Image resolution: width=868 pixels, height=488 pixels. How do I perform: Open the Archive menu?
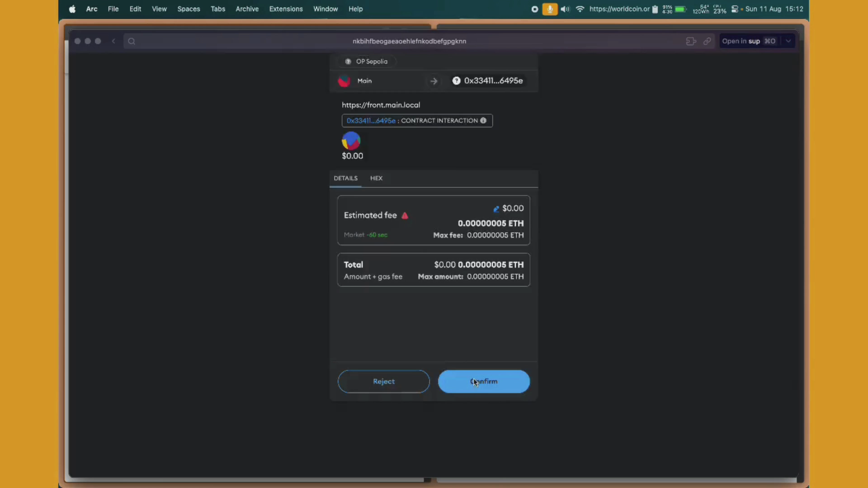tap(247, 9)
